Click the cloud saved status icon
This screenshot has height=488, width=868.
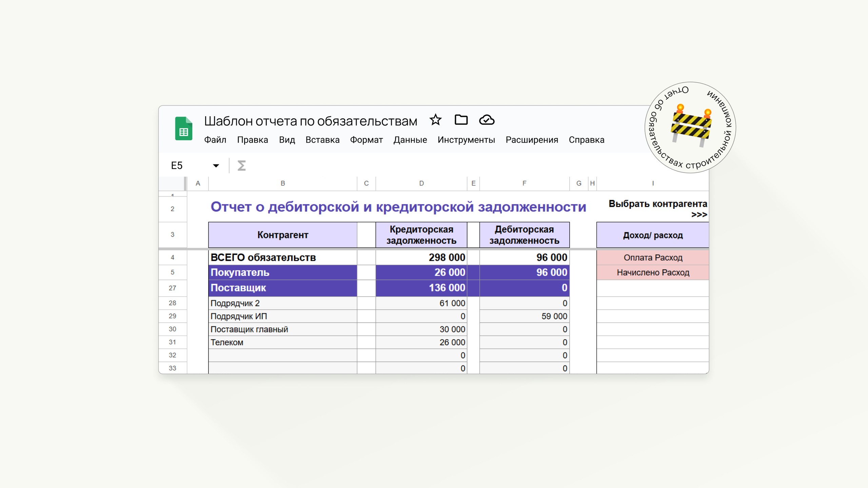coord(487,120)
